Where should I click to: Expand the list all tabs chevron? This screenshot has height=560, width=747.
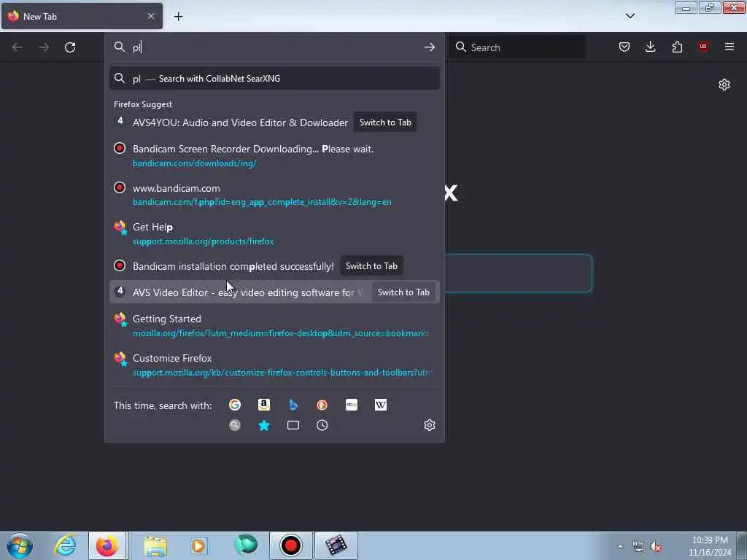point(630,16)
